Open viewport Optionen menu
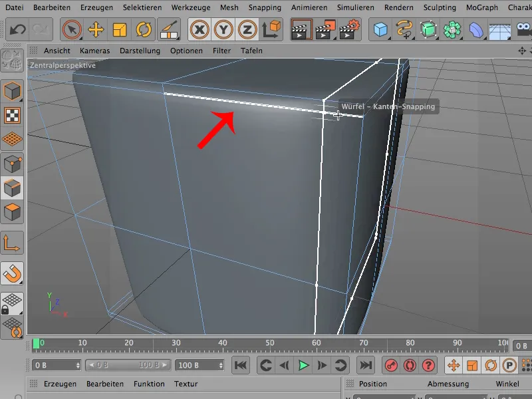Screen dimensions: 532x399 pyautogui.click(x=186, y=51)
